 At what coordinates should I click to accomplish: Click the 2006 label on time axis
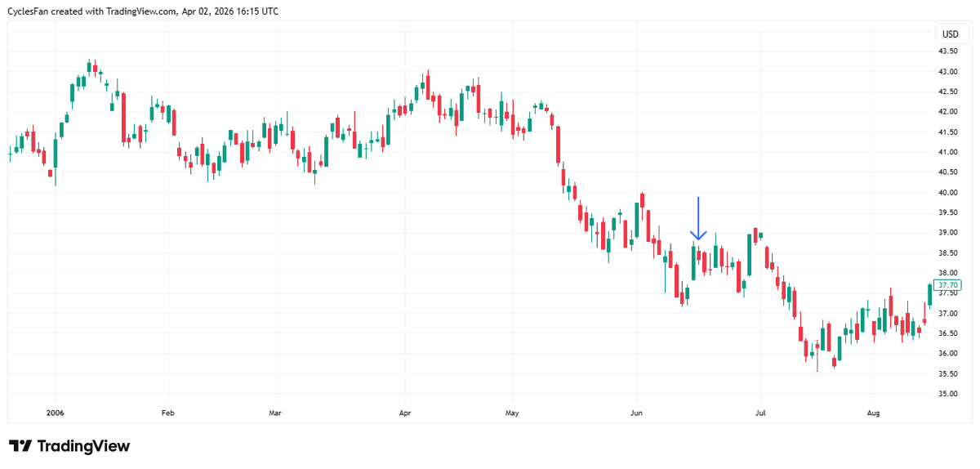[56, 413]
